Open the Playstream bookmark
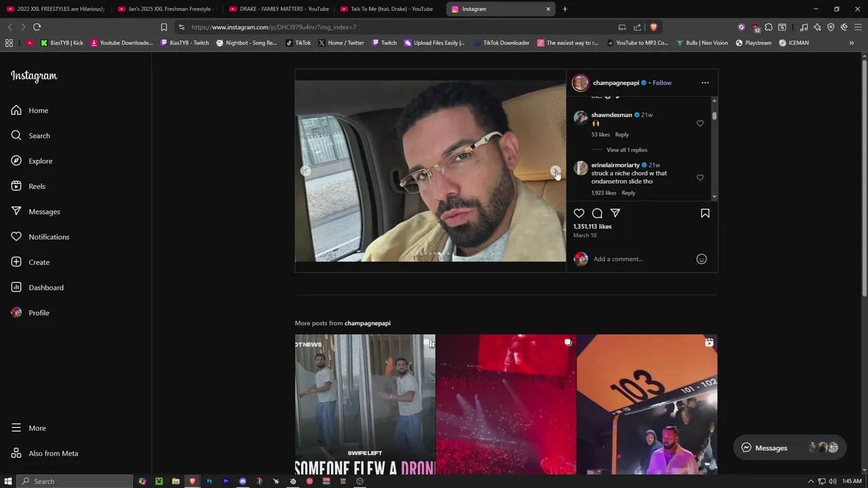This screenshot has width=868, height=488. pos(753,43)
